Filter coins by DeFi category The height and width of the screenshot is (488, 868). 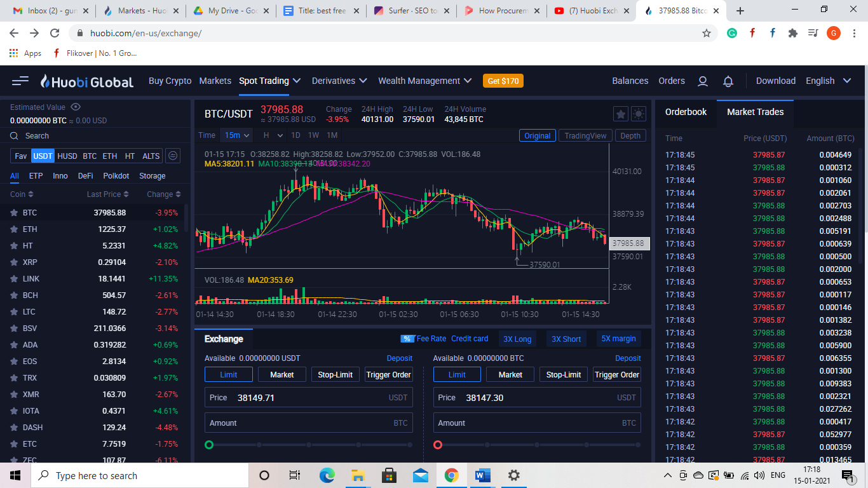click(86, 176)
